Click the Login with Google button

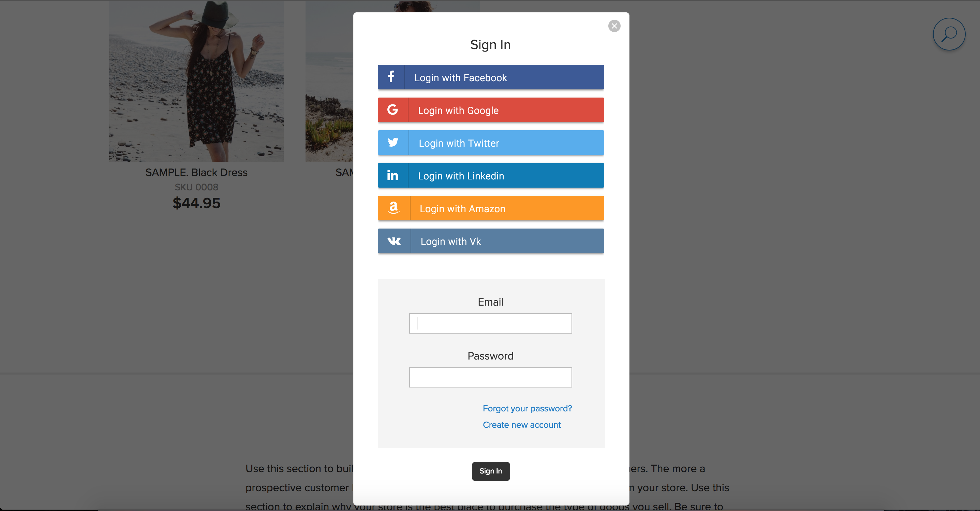click(x=490, y=110)
